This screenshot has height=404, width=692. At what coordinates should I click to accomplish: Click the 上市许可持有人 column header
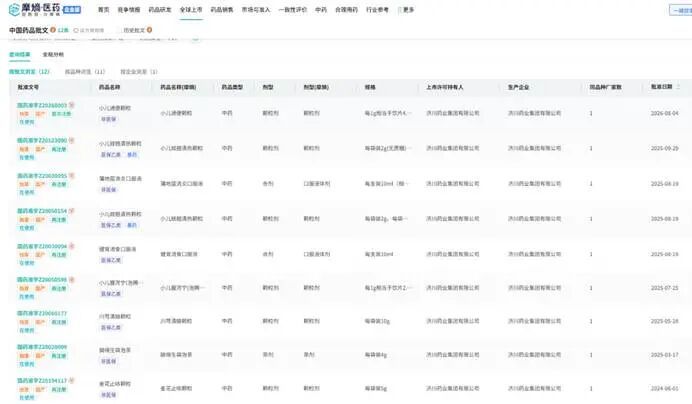(444, 87)
